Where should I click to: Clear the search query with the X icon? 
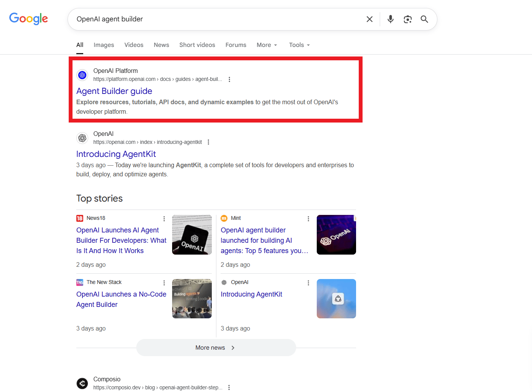click(369, 19)
